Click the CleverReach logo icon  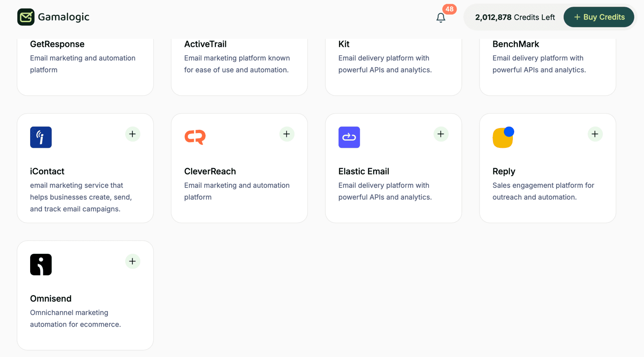[x=195, y=137]
